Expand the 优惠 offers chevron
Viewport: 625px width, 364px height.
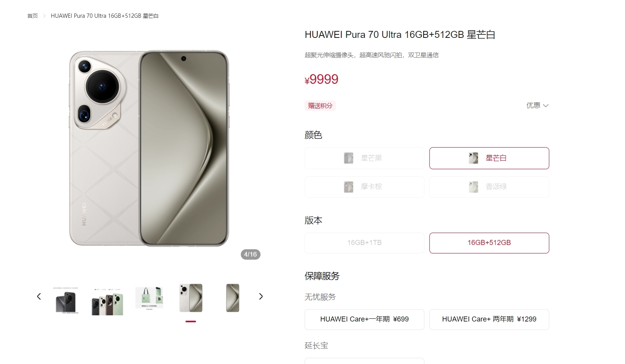point(546,105)
